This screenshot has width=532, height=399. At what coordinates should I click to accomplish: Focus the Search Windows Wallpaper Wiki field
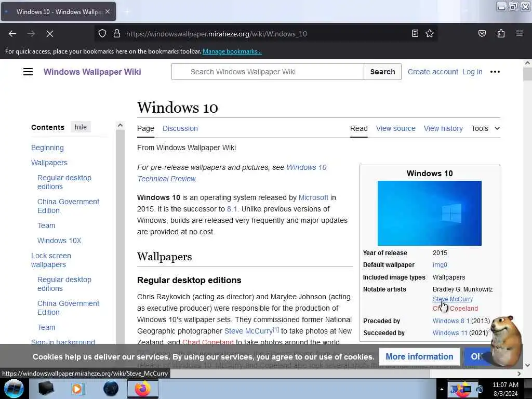click(x=268, y=72)
